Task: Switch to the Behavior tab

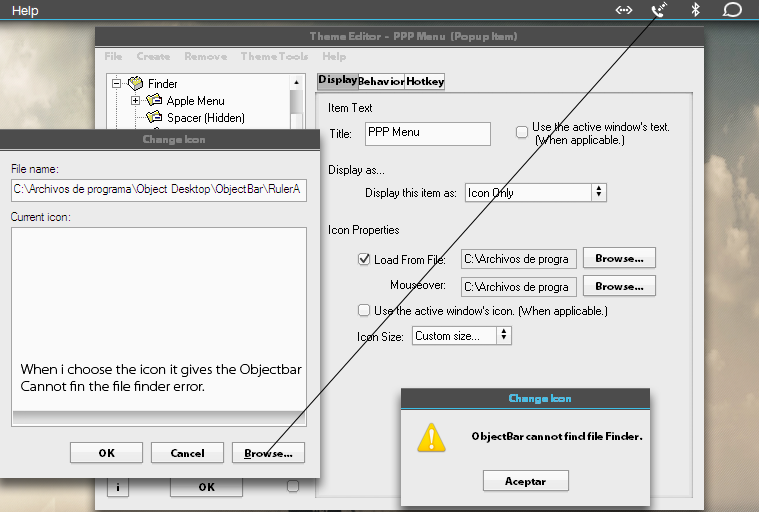Action: [381, 81]
